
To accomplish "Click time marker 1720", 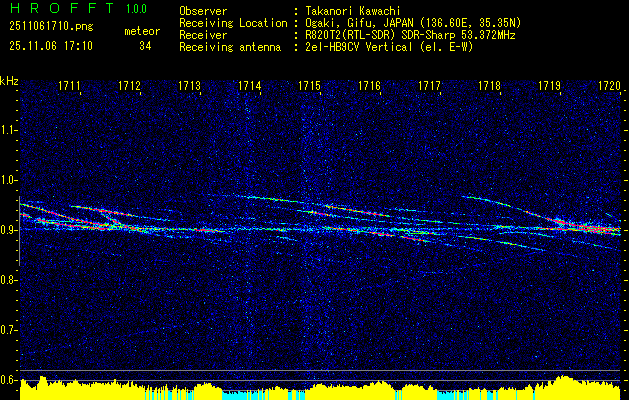I will coord(609,86).
